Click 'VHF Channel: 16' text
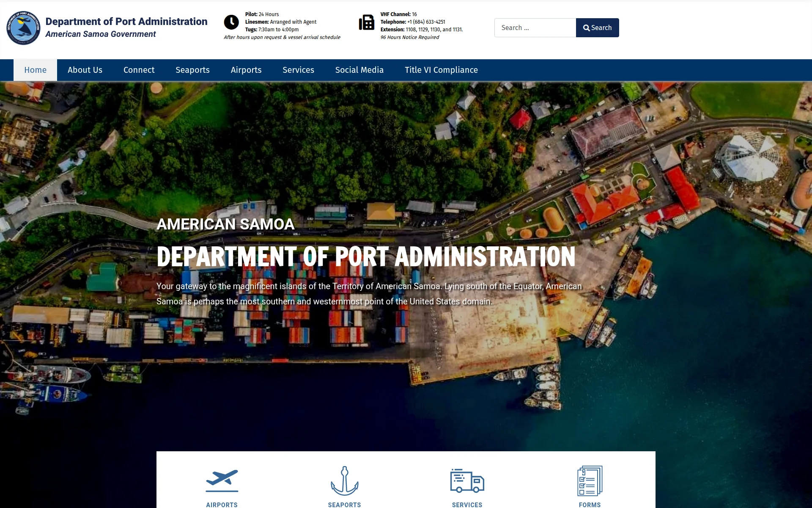 (399, 14)
